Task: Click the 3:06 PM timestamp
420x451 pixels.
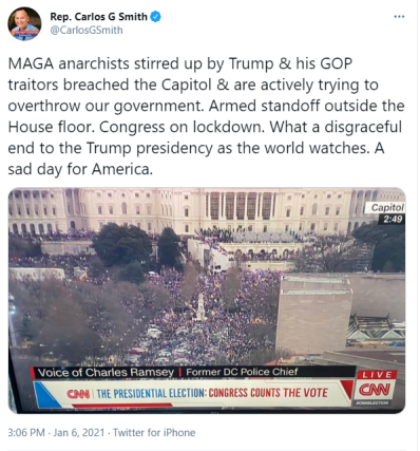Action: pyautogui.click(x=26, y=432)
